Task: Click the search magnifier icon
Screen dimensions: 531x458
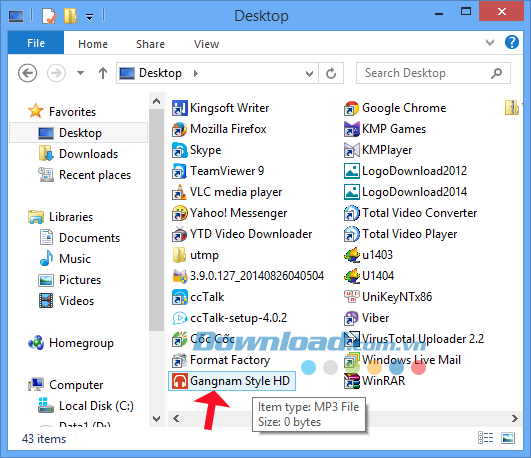Action: [496, 73]
